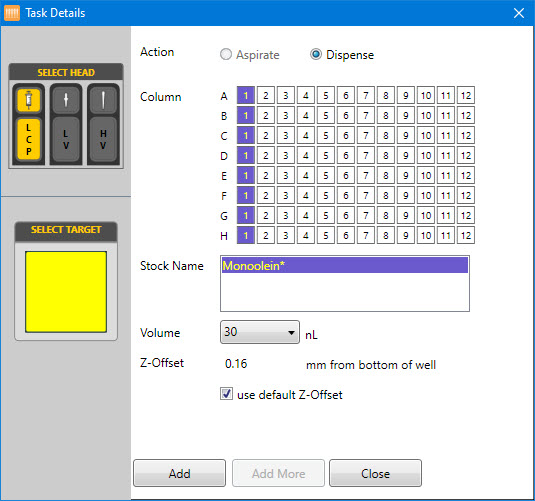
Task: Select column 12 in row H
Action: point(466,235)
